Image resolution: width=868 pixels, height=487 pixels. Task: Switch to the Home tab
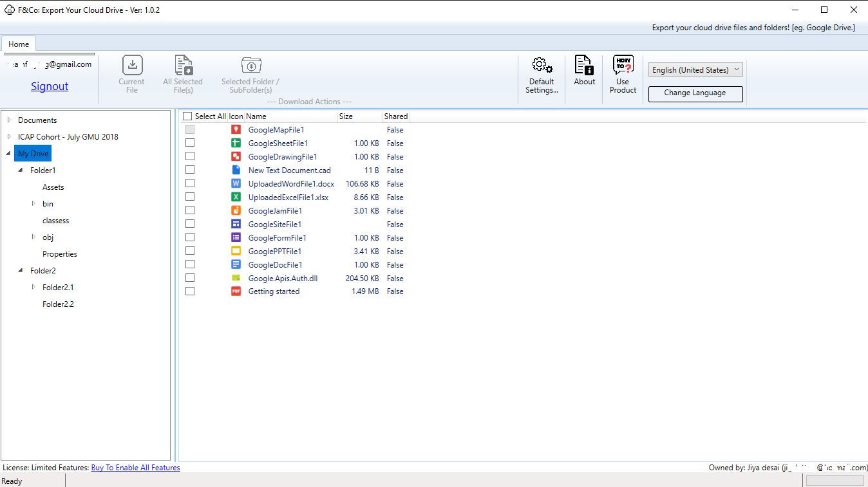tap(19, 44)
